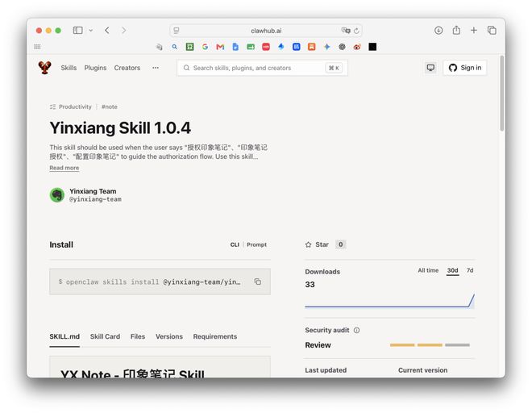Click the gray security audit bar
Viewport: 532px width, 413px height.
(x=457, y=345)
